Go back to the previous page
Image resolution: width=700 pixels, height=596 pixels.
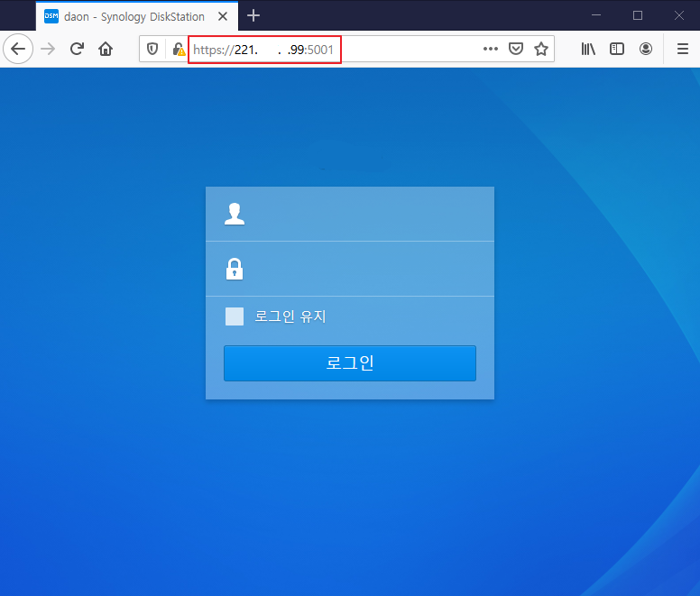[x=18, y=49]
